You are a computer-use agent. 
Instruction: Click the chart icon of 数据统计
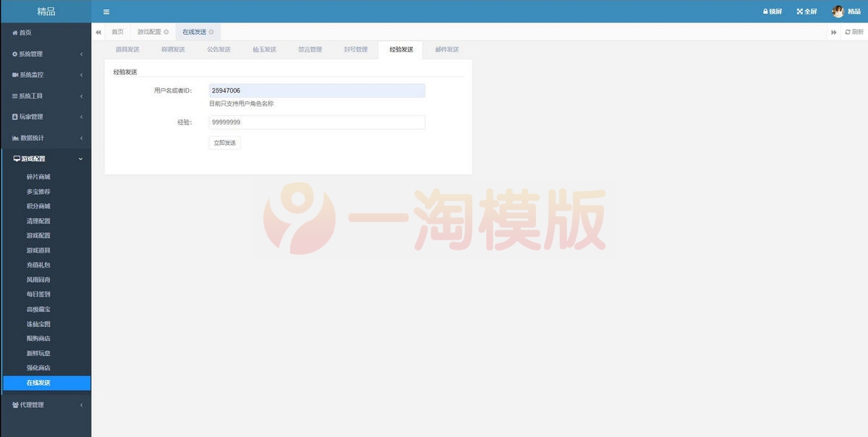pos(15,137)
